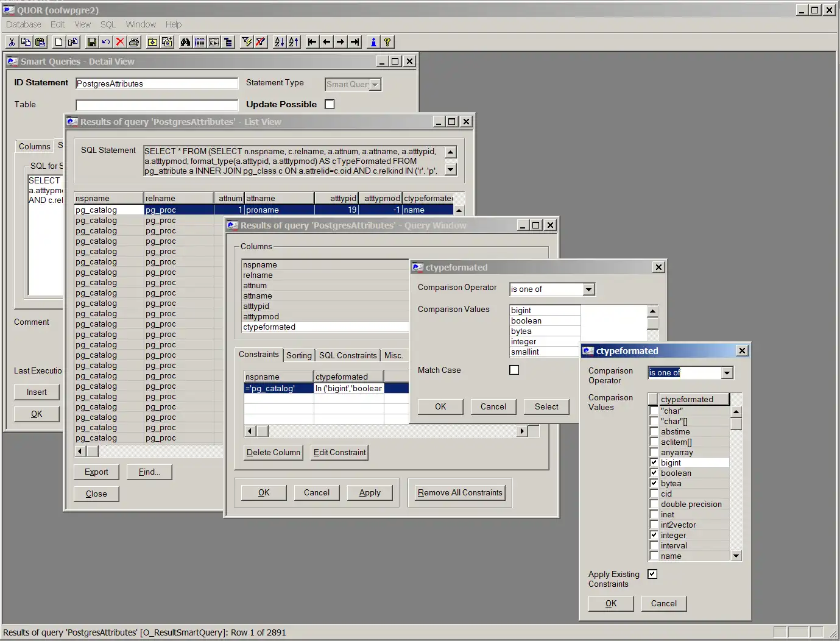Viewport: 840px width, 641px height.
Task: Toggle the Match Case checkbox
Action: (514, 370)
